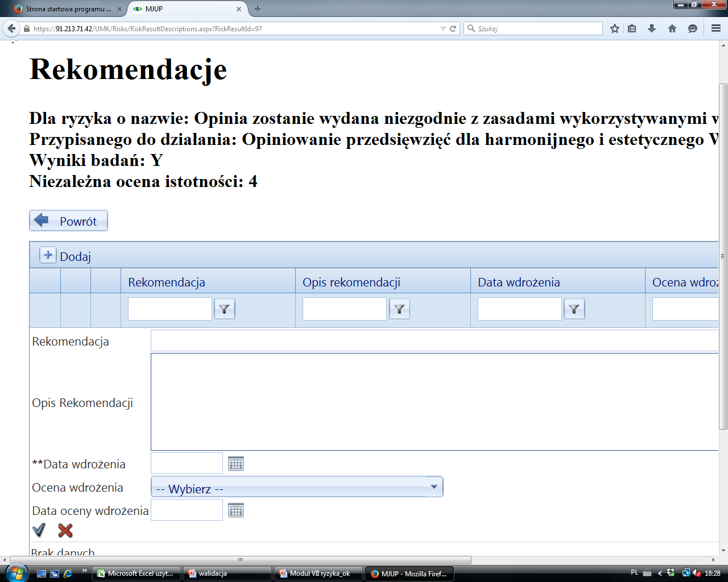Image resolution: width=728 pixels, height=582 pixels.
Task: Open Moduł VII ryzyka_ok taskbar window
Action: click(319, 573)
